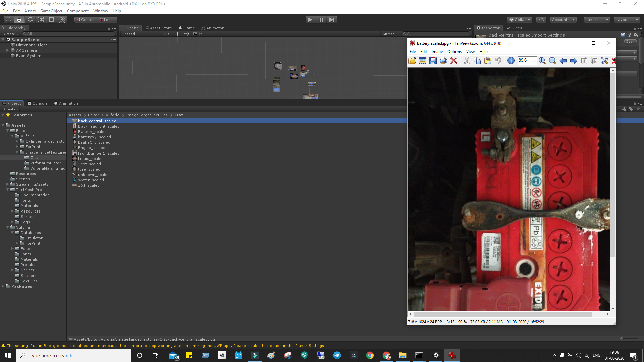Select the Hand tool in Unity toolbar
This screenshot has height=362, width=644.
click(8, 20)
